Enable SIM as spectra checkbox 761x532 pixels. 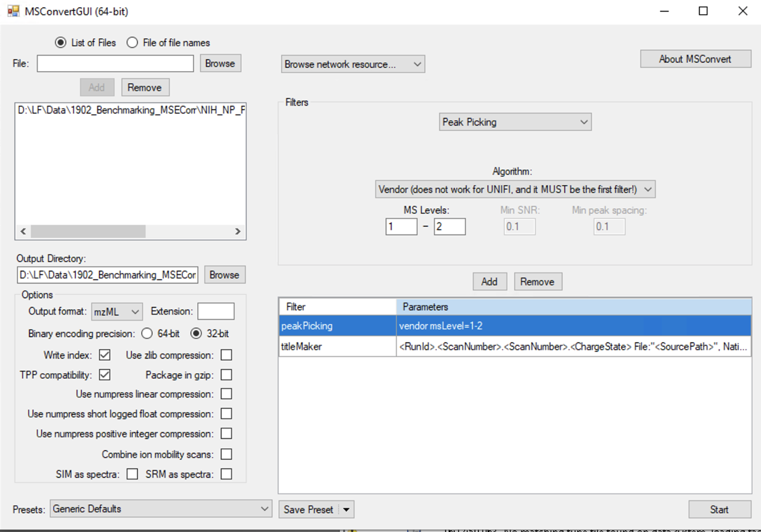132,474
